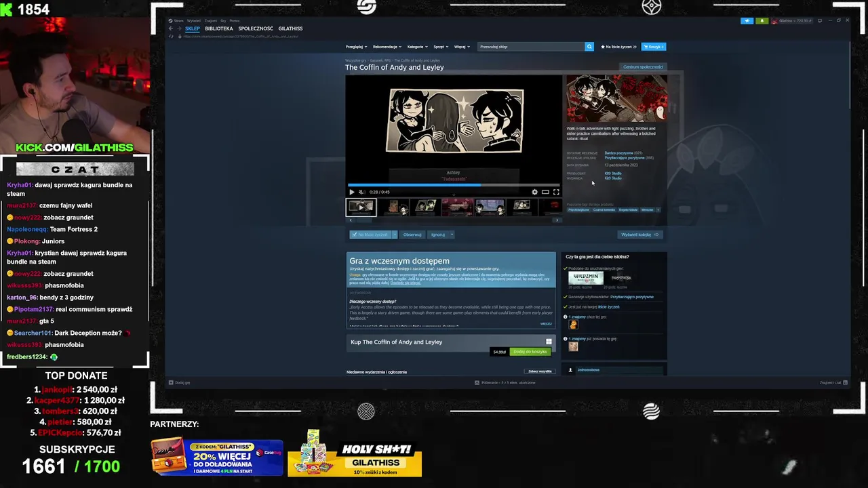
Task: Expand the Więcej dropdown
Action: (461, 47)
